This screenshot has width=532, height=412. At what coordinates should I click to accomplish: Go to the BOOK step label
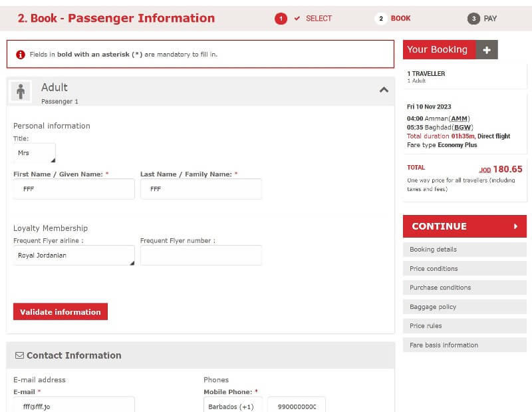(x=400, y=19)
